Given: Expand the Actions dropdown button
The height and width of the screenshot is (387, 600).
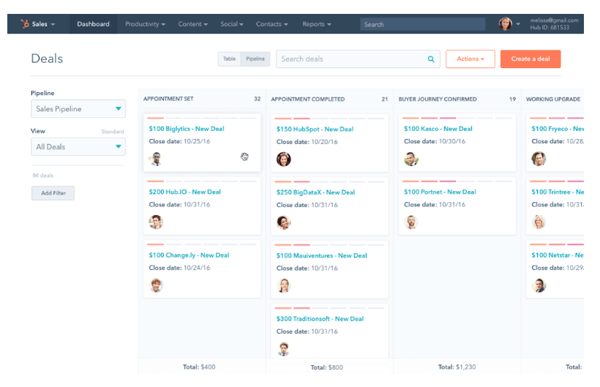Looking at the screenshot, I should pos(470,59).
